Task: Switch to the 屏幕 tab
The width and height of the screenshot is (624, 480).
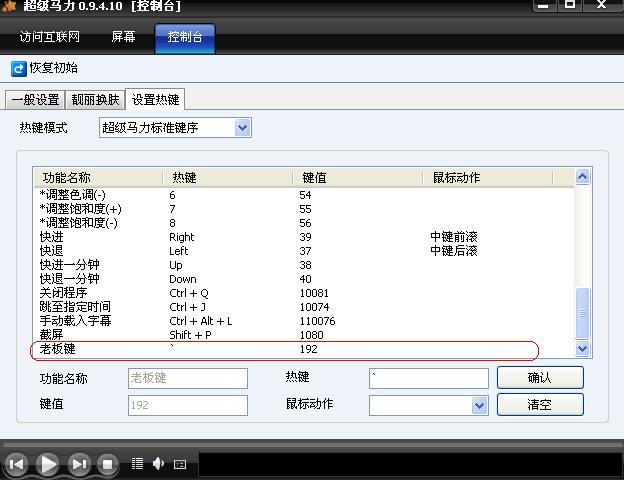Action: coord(123,37)
